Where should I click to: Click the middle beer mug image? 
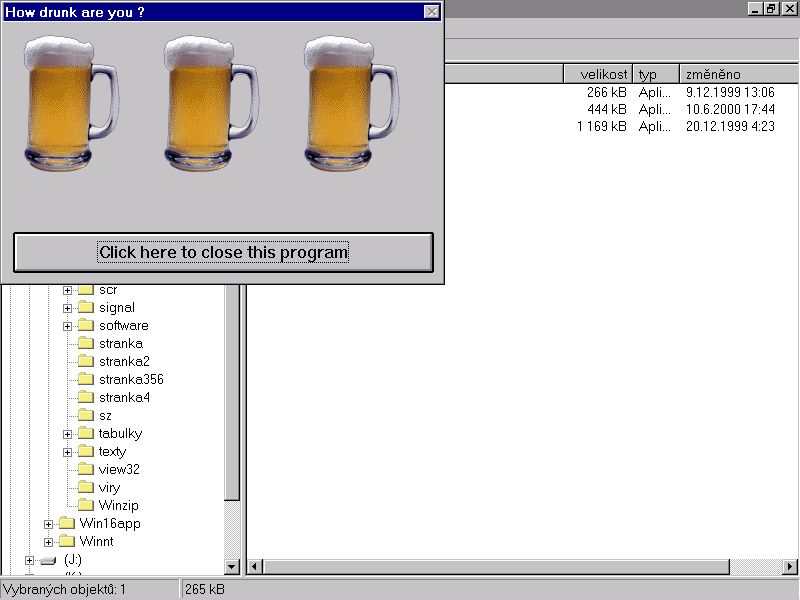click(x=210, y=102)
